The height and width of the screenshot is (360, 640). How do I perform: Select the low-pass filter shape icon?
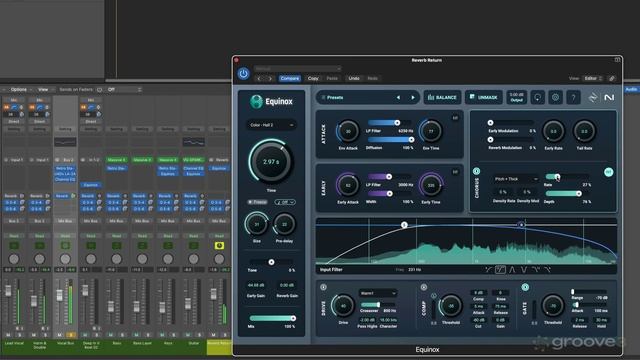click(x=536, y=269)
